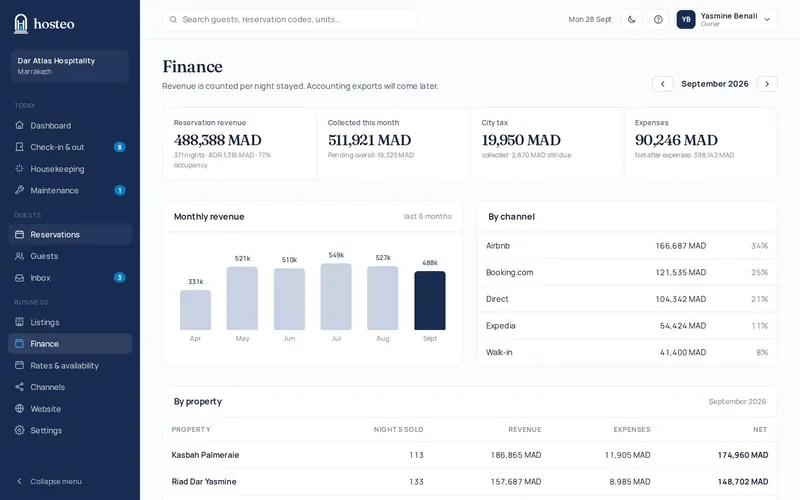Click the Reservations calendar icon

19,234
